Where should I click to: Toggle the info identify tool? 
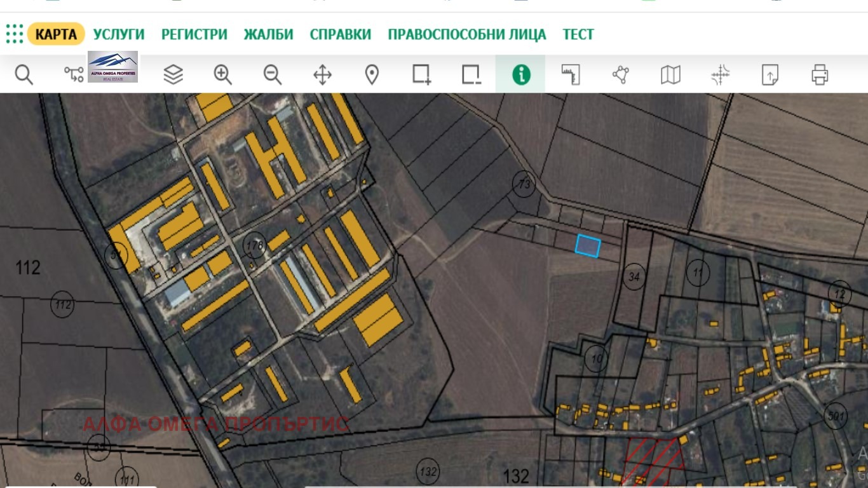(x=520, y=75)
